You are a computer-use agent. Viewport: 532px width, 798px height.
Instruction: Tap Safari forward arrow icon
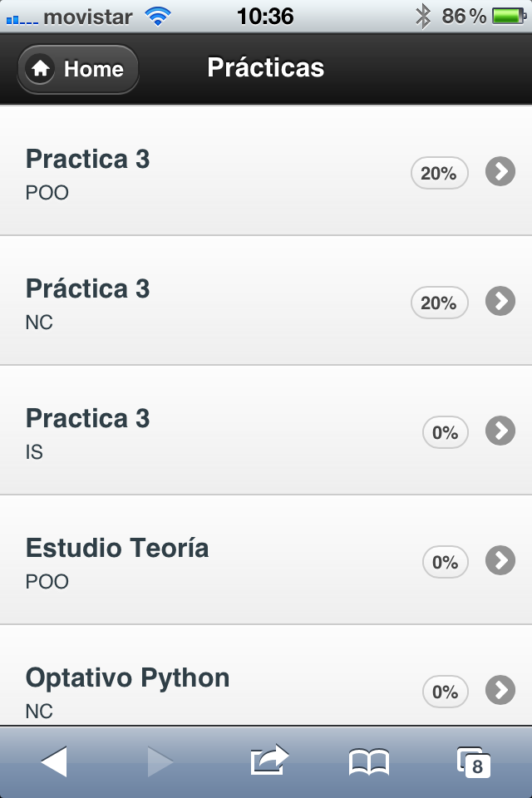(160, 761)
